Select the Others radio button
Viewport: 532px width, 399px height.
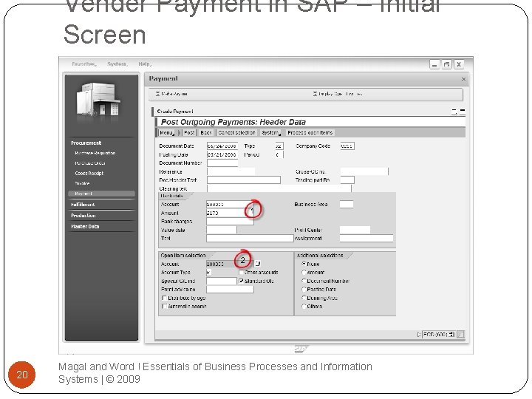pos(304,307)
